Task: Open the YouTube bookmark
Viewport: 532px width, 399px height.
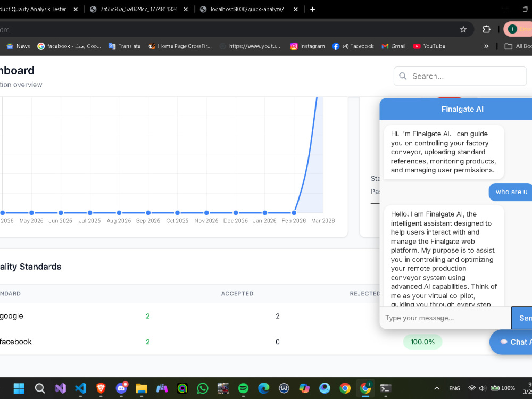Action: coord(429,46)
